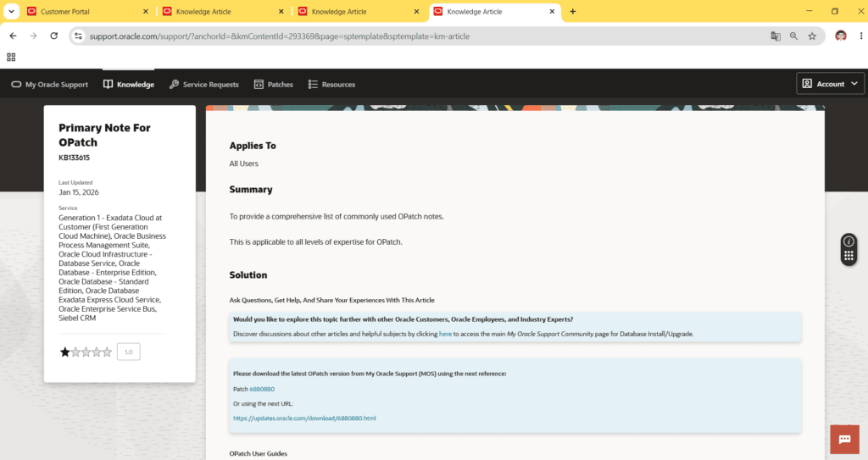Rate the article one star
The height and width of the screenshot is (460, 868).
64,352
